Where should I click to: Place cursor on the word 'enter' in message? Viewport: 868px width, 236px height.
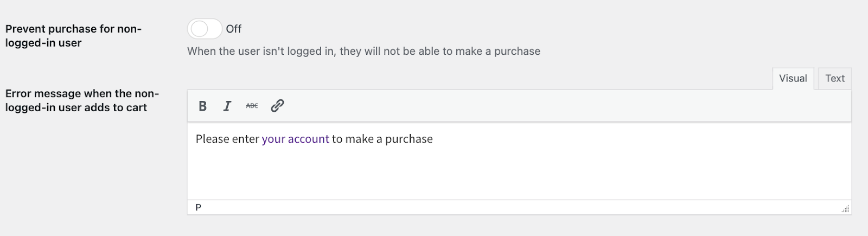click(246, 139)
